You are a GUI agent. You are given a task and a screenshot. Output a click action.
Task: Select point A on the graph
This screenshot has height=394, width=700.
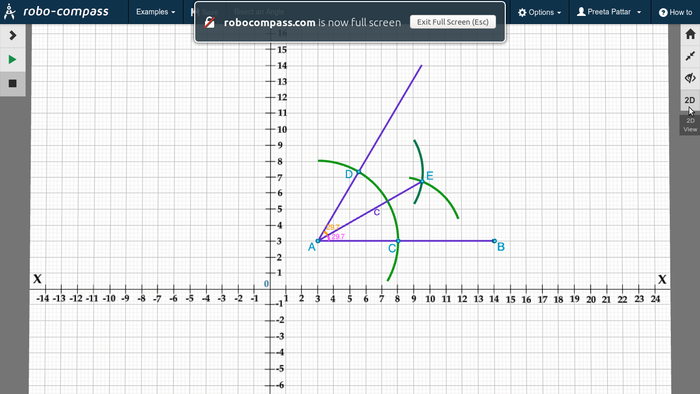(318, 241)
